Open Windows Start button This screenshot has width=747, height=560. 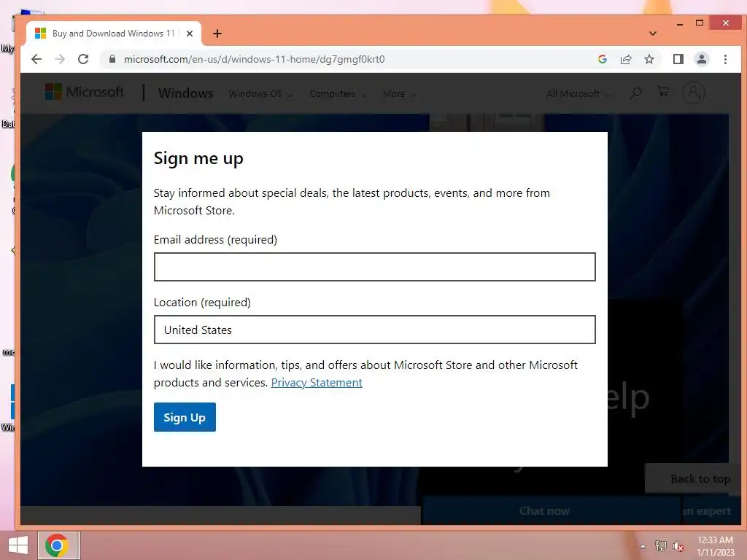[18, 545]
